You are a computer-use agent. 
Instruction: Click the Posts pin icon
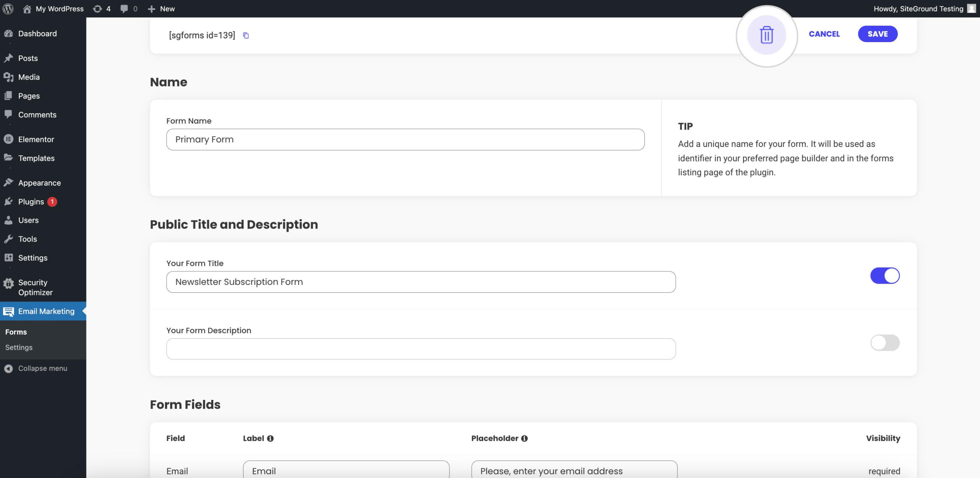pyautogui.click(x=8, y=58)
